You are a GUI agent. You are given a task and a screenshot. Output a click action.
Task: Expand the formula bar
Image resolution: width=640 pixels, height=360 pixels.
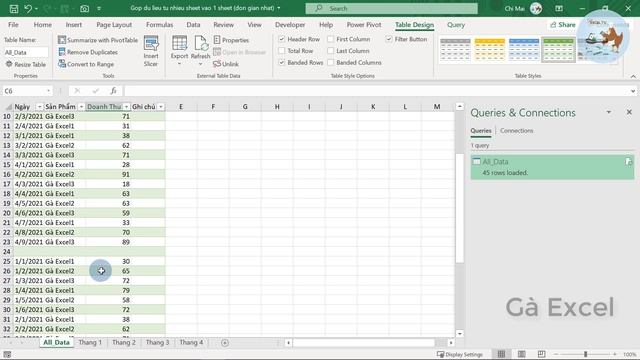tap(633, 91)
